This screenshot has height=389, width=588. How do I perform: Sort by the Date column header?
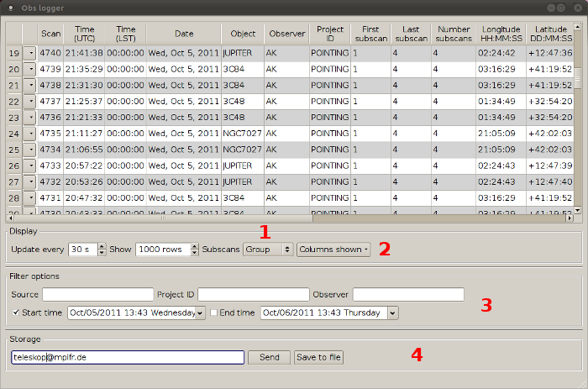point(184,34)
